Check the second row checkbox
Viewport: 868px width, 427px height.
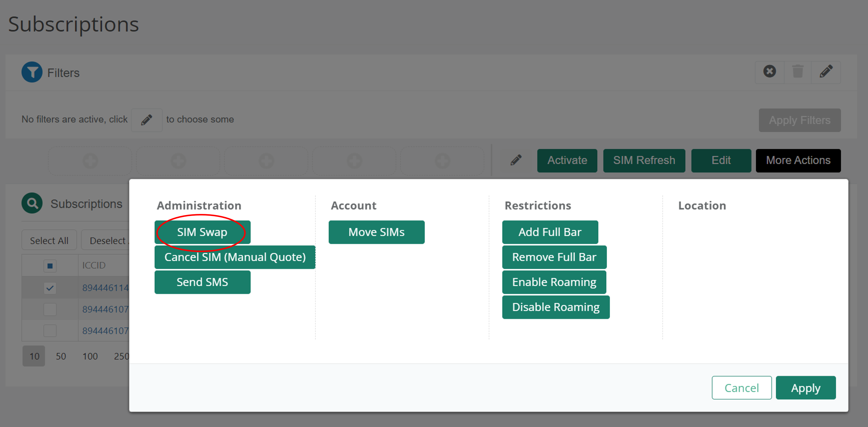coord(50,309)
